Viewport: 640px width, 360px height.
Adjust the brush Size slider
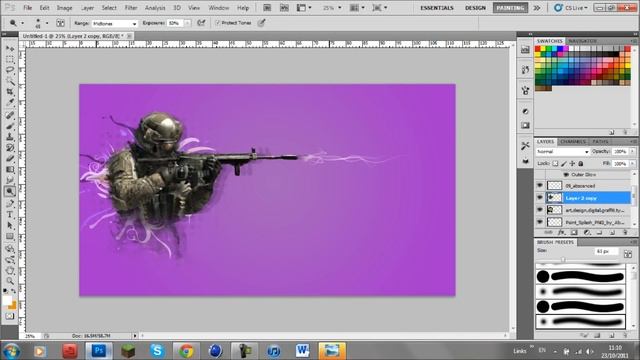563,260
